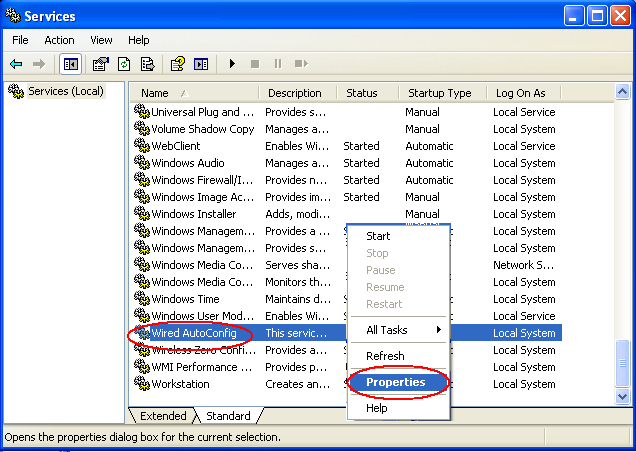Choose Start in the context menu

pos(378,236)
